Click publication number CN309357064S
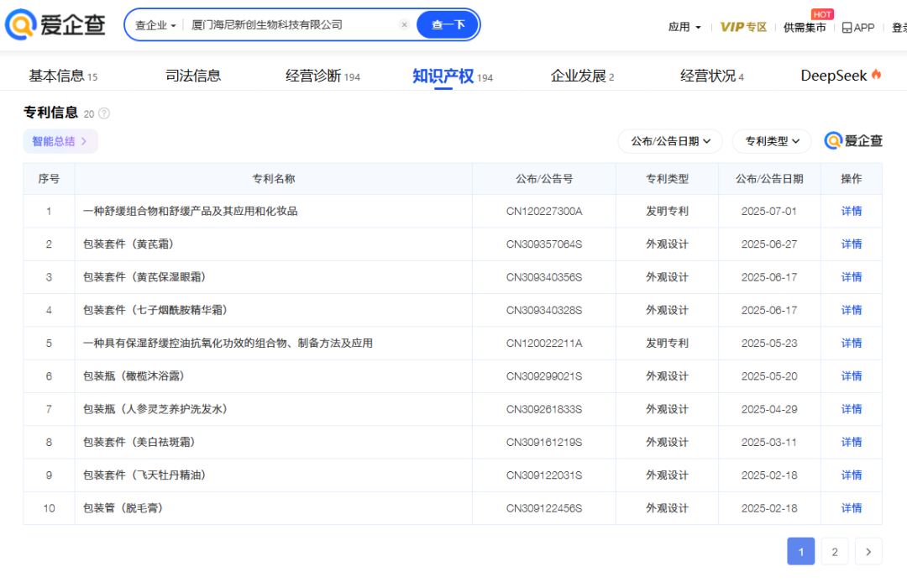 (543, 244)
